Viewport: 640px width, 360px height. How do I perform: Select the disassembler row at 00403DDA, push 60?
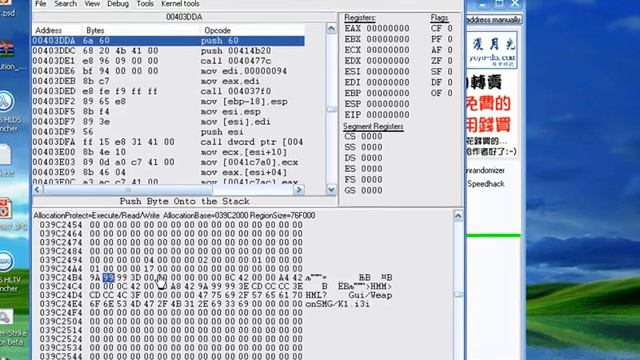[168, 41]
